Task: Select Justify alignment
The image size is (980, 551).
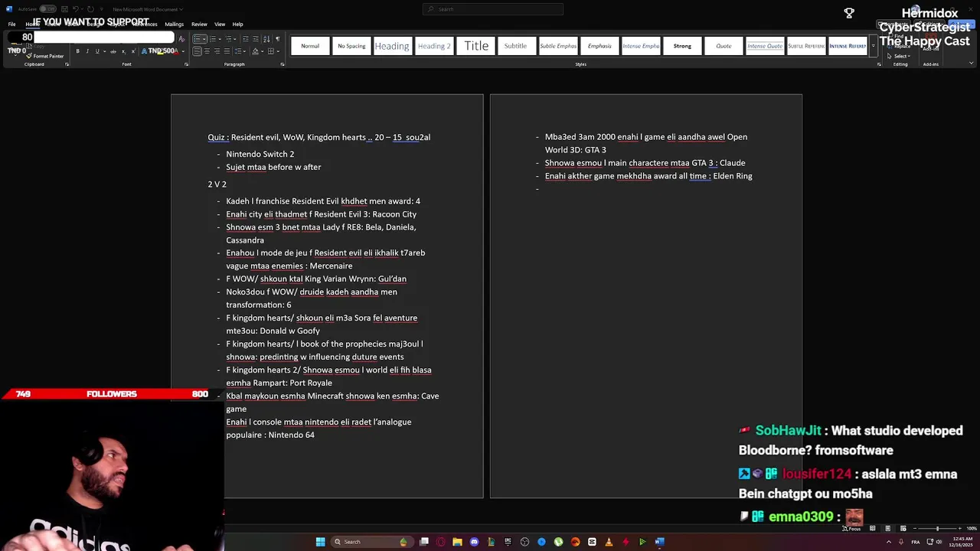Action: tap(227, 51)
